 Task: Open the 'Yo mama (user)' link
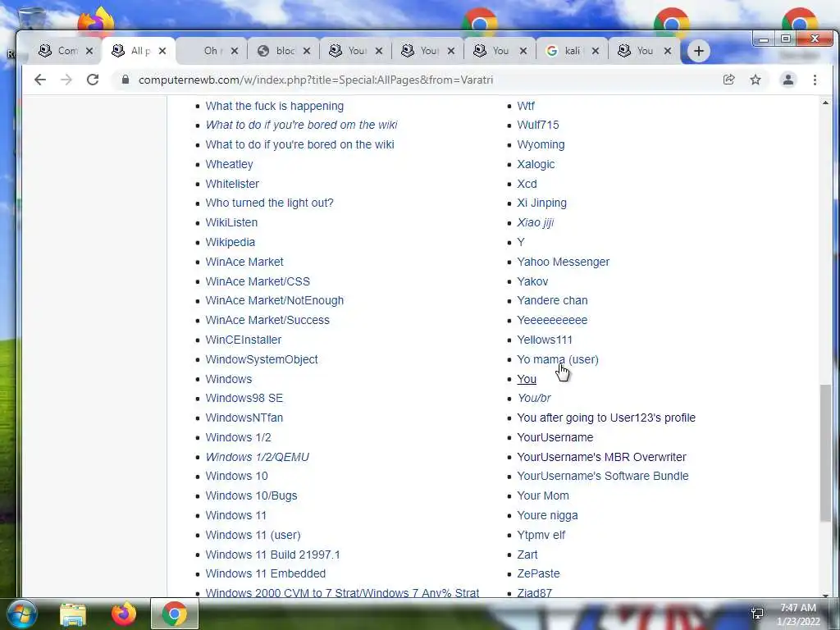point(557,359)
